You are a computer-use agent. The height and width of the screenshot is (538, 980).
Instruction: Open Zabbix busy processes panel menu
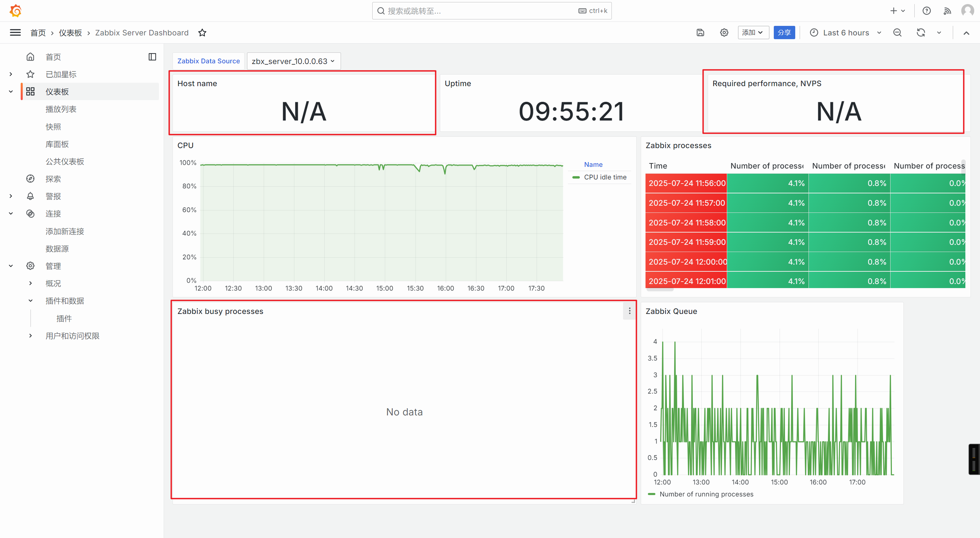pos(629,311)
